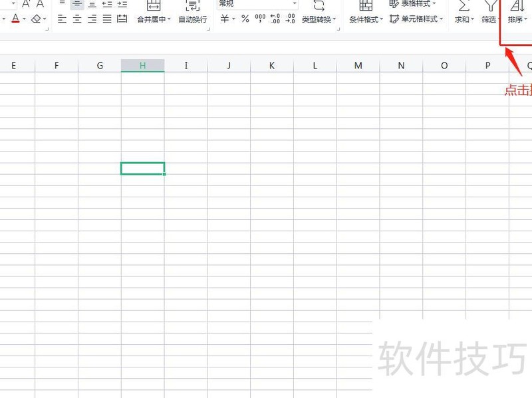532x398 pixels.
Task: Increase font size with the larger A icon
Action: (x=26, y=4)
